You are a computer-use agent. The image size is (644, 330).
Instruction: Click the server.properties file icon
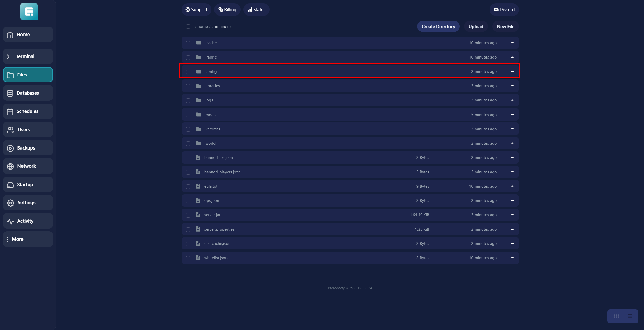point(198,229)
